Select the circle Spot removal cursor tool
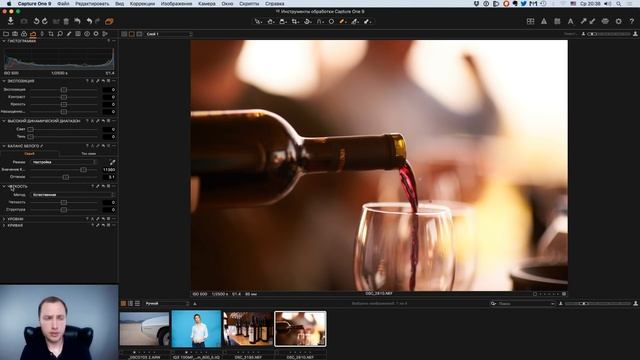This screenshot has width=640, height=360. pos(331,21)
